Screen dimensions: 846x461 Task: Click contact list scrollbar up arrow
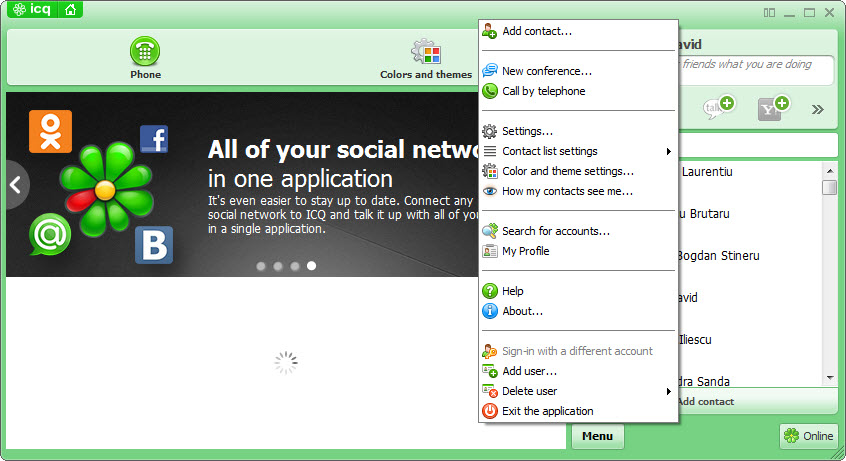830,171
